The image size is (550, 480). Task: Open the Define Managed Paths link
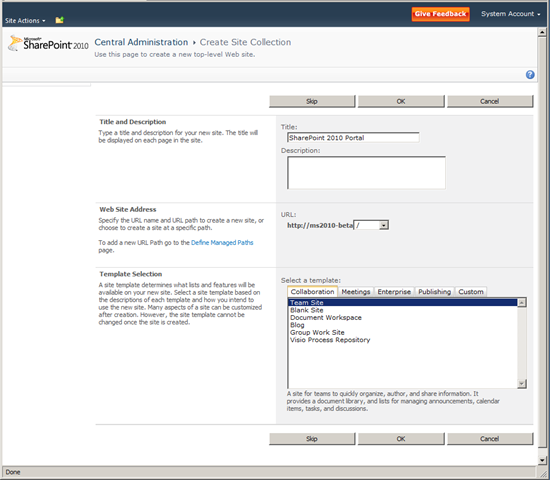[x=222, y=242]
